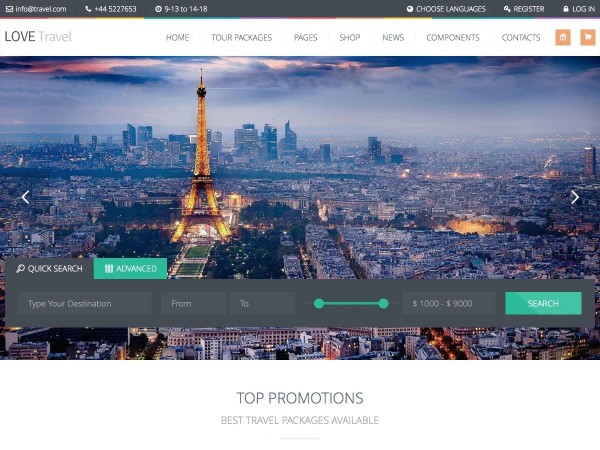Click the clock icon beside opening hours

coord(158,9)
